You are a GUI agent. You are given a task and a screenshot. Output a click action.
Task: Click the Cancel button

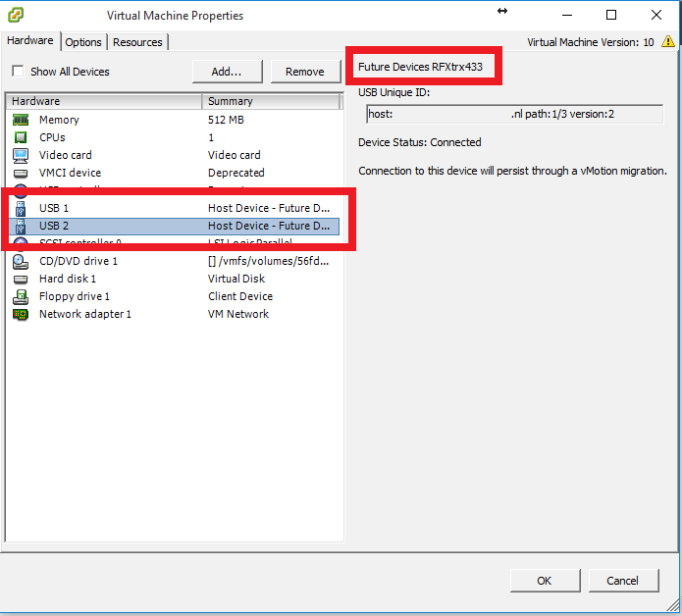[x=623, y=581]
